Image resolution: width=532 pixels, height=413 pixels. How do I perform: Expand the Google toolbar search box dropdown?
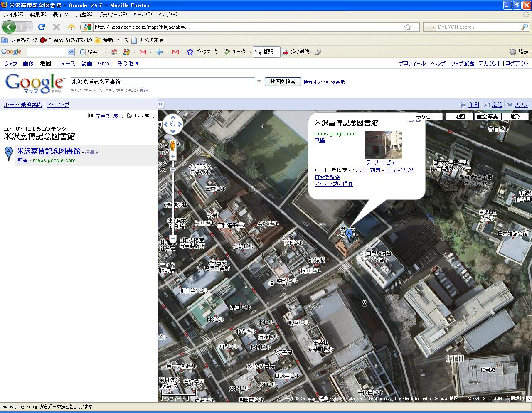pyautogui.click(x=71, y=52)
